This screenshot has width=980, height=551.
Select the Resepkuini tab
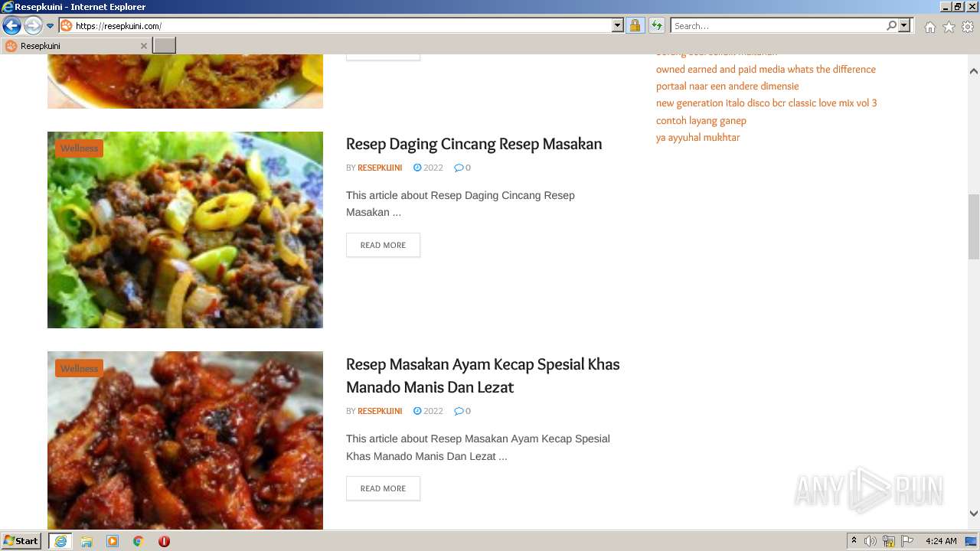pyautogui.click(x=76, y=46)
